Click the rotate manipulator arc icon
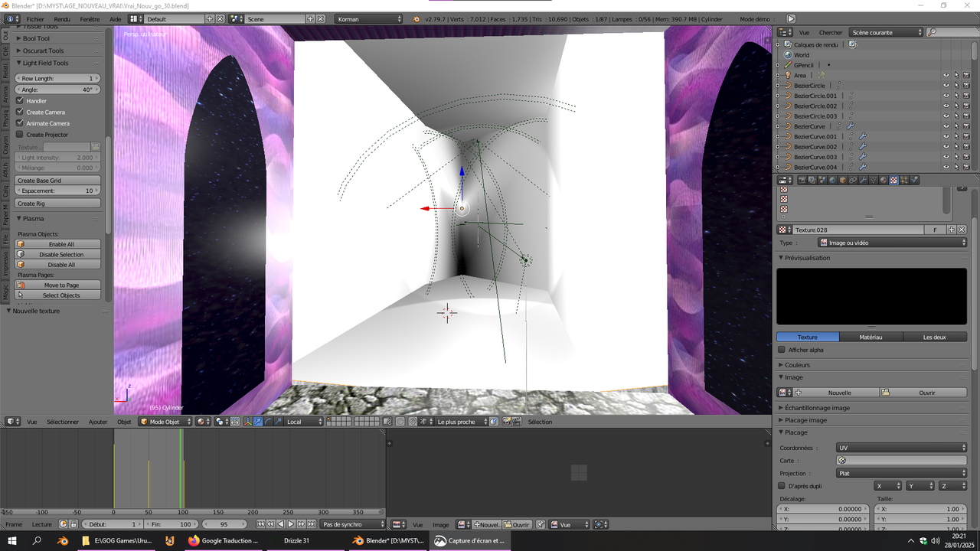This screenshot has width=980, height=551. pyautogui.click(x=268, y=422)
